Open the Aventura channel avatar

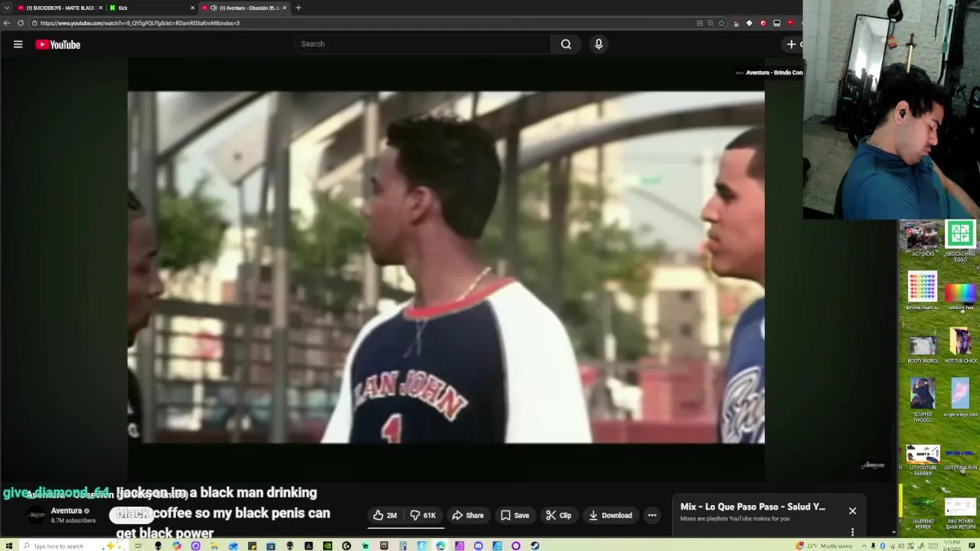tap(36, 515)
